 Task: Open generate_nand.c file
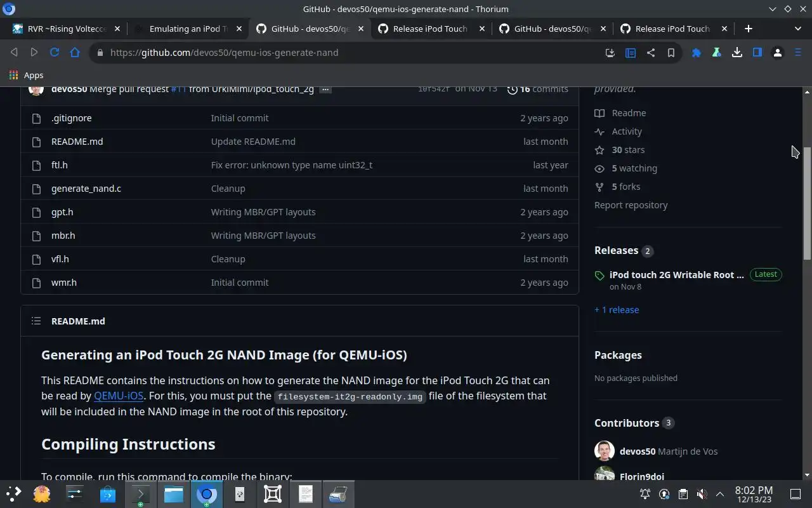tap(86, 189)
